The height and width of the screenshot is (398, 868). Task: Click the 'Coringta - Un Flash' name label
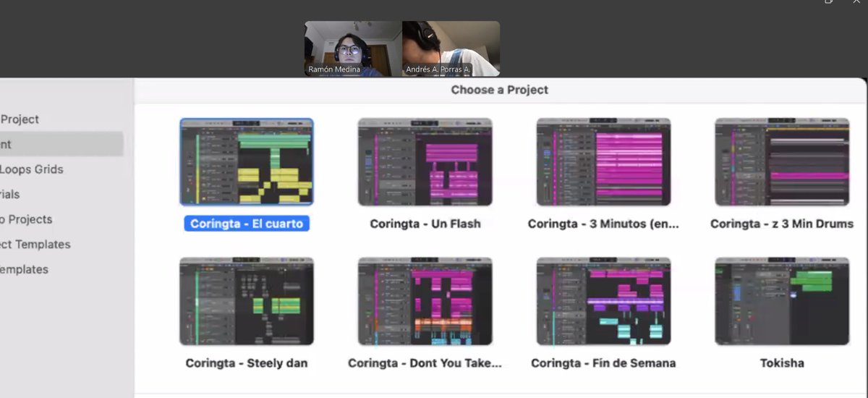click(x=425, y=224)
